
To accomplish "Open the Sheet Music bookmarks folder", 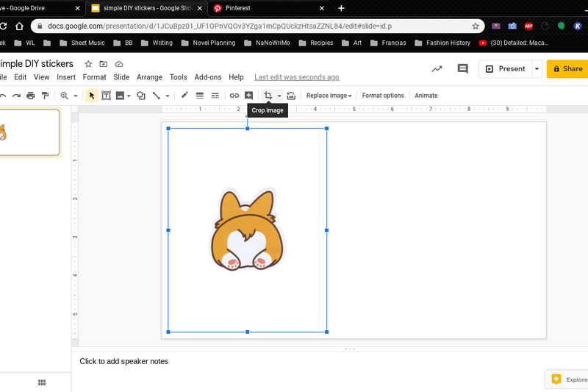I will coord(82,43).
